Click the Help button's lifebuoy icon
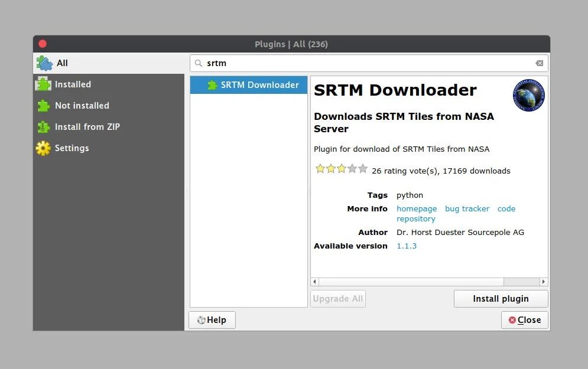This screenshot has height=369, width=588. 201,319
